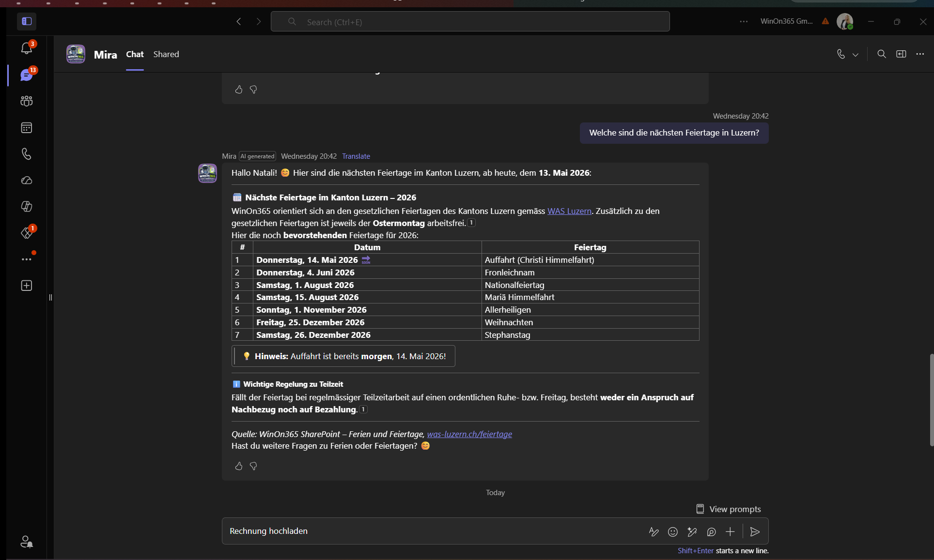Screen dimensions: 934x560
Task: Click the chat vertical scrollbar thumb
Action: (x=931, y=400)
